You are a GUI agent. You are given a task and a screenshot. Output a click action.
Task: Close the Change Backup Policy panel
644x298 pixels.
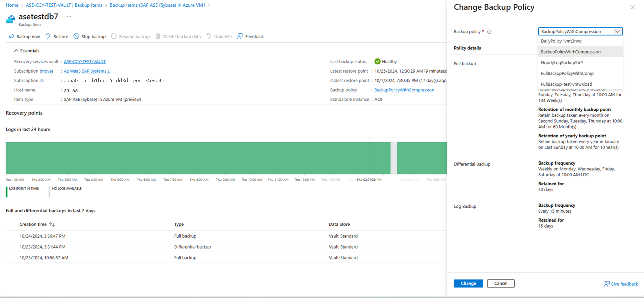(x=632, y=7)
